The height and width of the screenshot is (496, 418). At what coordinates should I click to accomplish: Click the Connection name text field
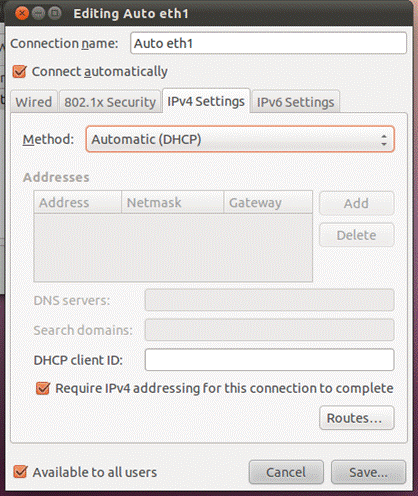pos(268,43)
